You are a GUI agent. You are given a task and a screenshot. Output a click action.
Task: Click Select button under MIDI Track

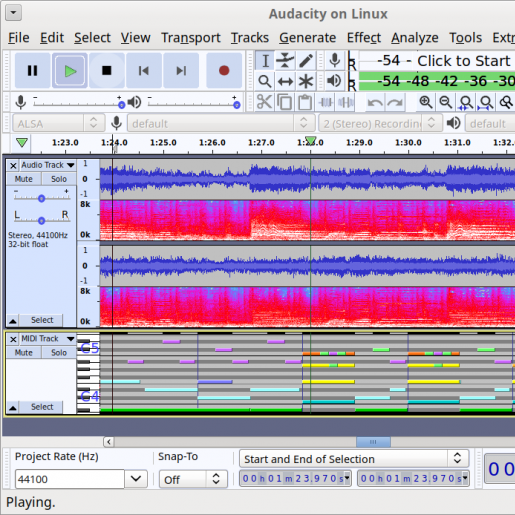(x=42, y=407)
